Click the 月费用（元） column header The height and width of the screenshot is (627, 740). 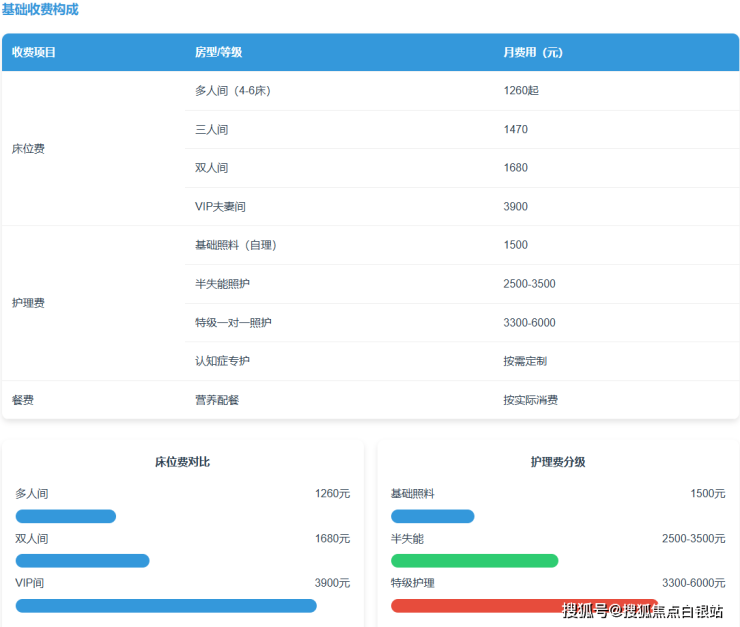tap(532, 52)
